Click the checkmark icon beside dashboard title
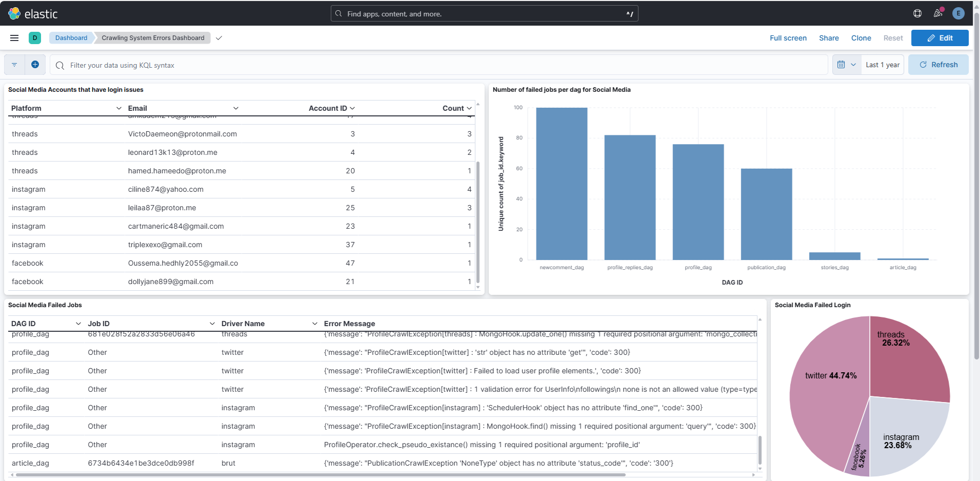This screenshot has width=980, height=481. click(219, 37)
